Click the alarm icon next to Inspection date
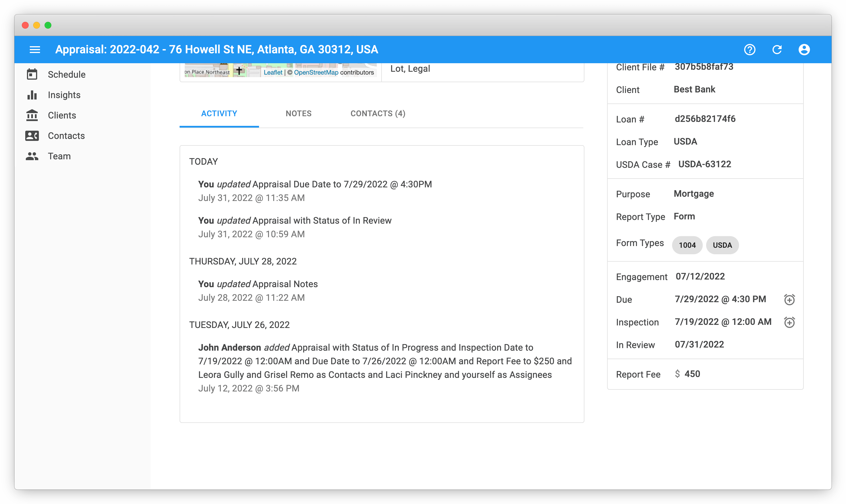Image resolution: width=846 pixels, height=504 pixels. 790,322
